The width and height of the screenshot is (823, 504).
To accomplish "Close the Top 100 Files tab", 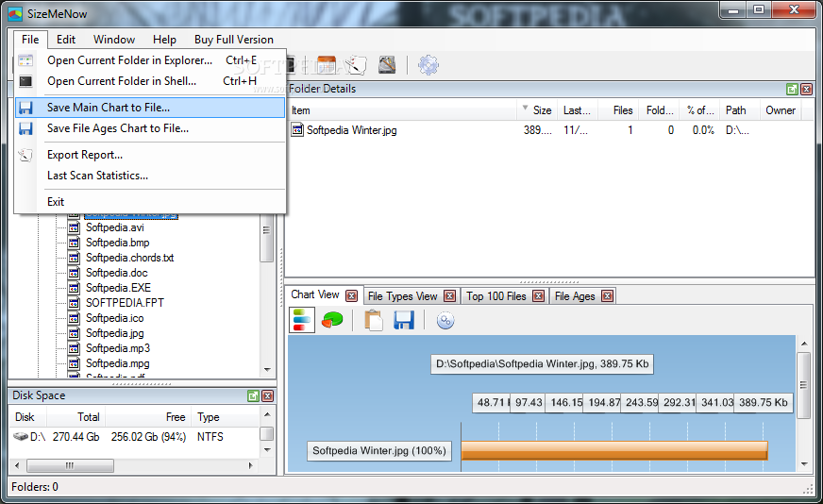I will [539, 296].
